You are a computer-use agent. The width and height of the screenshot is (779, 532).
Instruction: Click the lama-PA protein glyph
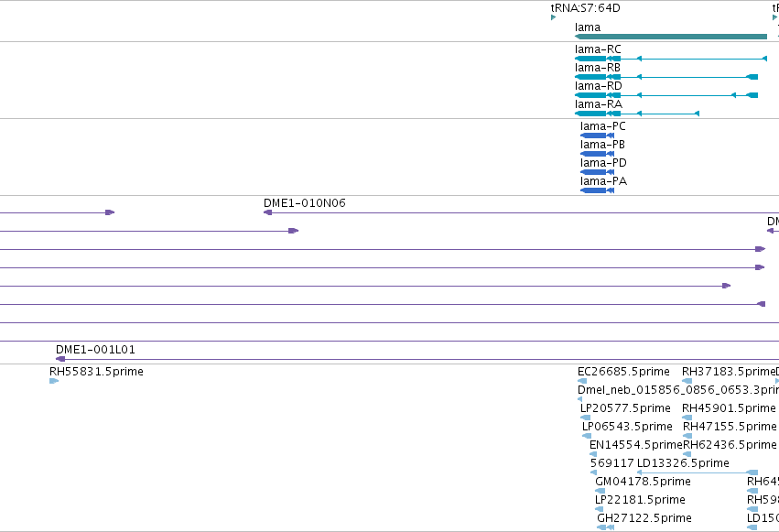click(597, 190)
